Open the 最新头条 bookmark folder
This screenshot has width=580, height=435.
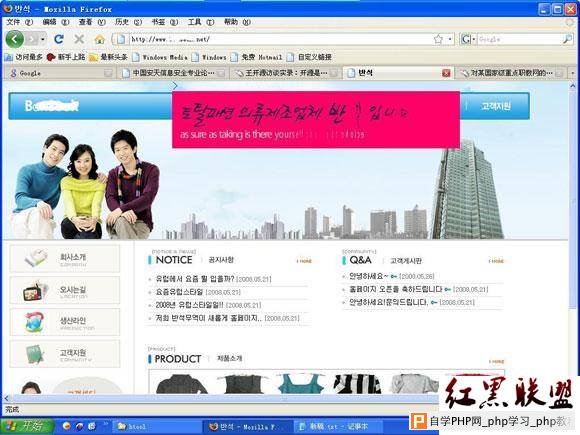tap(109, 57)
